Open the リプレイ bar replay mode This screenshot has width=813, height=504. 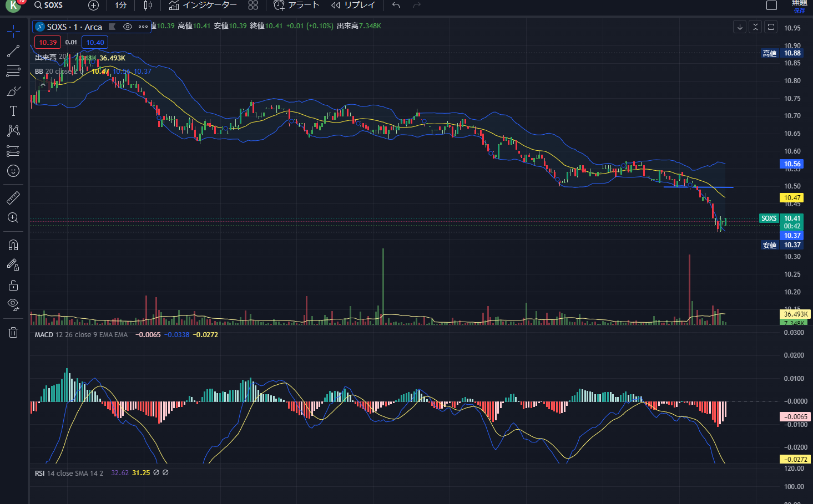[x=353, y=6]
